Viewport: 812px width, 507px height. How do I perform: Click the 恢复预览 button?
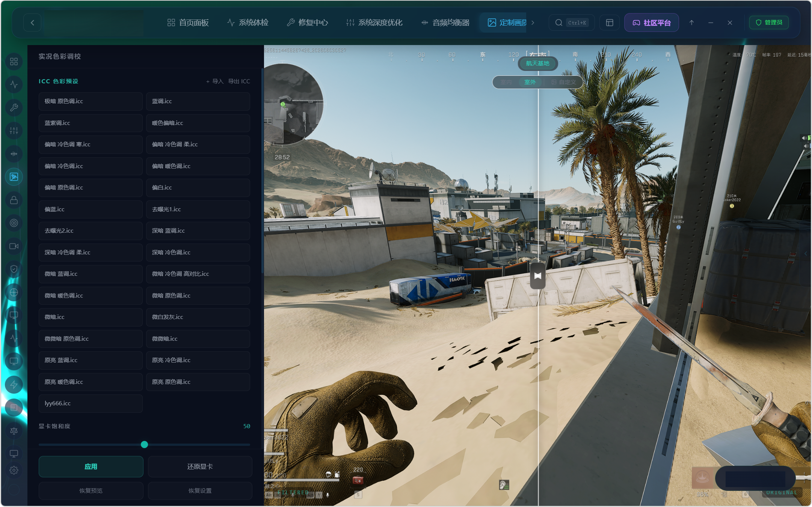point(91,490)
